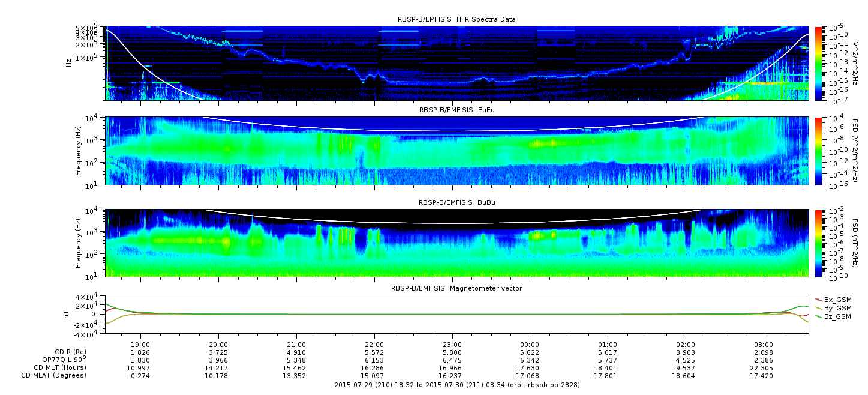The width and height of the screenshot is (868, 395).
Task: Click the date range and orbit footer text
Action: coord(456,384)
